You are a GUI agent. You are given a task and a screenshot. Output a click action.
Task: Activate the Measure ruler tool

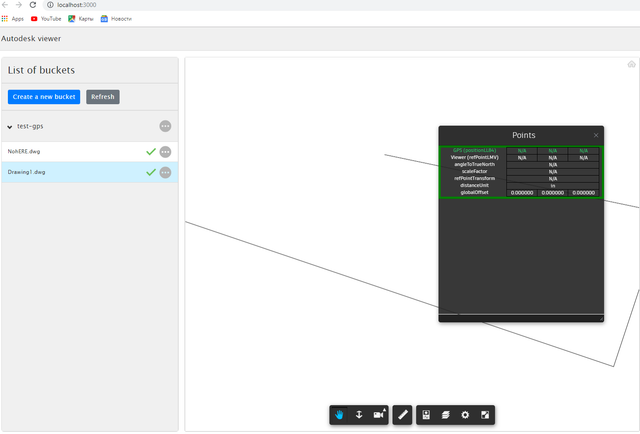tap(402, 415)
